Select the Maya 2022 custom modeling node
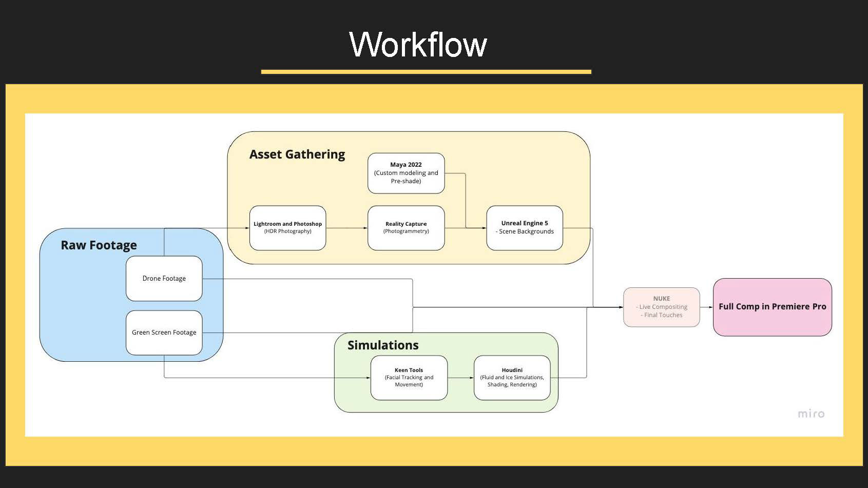Image resolution: width=868 pixels, height=488 pixels. (x=406, y=173)
